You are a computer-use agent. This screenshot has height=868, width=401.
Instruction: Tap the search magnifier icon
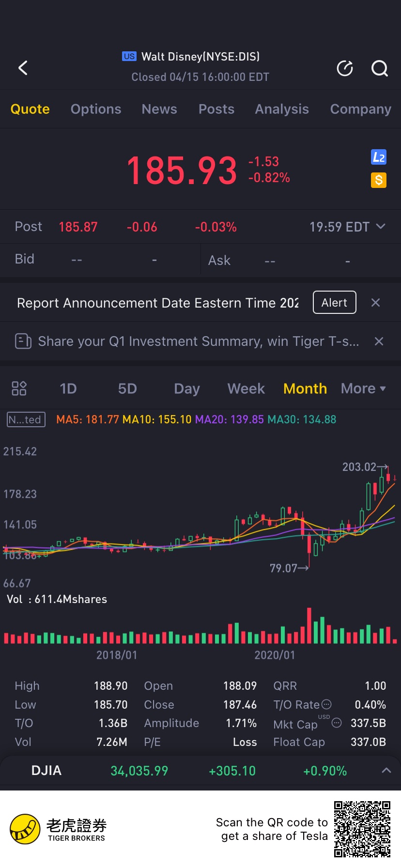[x=380, y=69]
